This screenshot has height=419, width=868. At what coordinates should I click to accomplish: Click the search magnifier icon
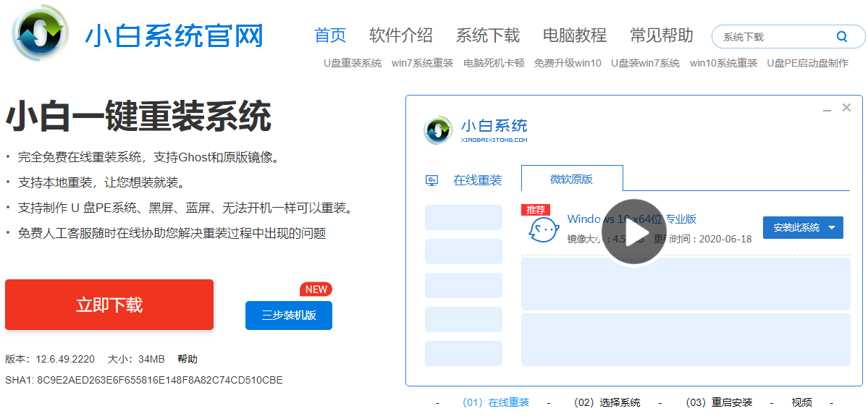pyautogui.click(x=841, y=36)
